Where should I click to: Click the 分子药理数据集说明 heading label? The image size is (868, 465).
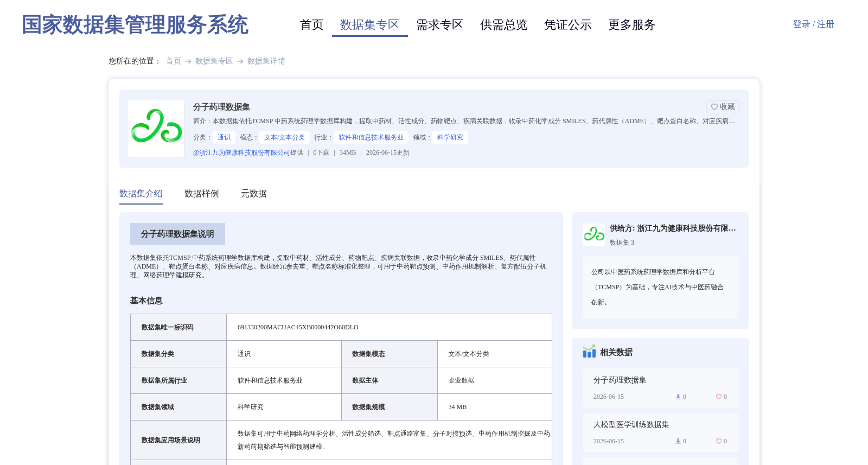point(177,234)
